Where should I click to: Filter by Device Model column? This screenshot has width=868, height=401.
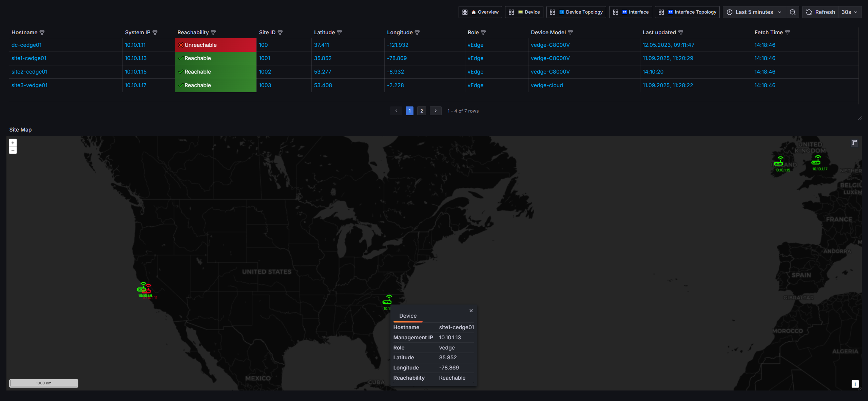click(571, 33)
